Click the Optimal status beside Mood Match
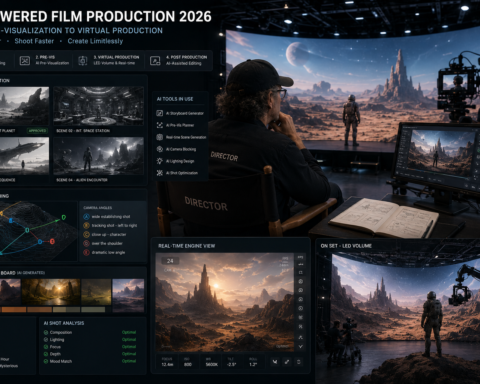 [x=129, y=361]
